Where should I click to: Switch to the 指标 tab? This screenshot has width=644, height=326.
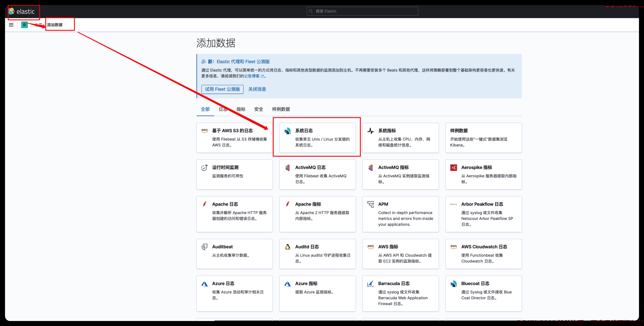tap(241, 109)
